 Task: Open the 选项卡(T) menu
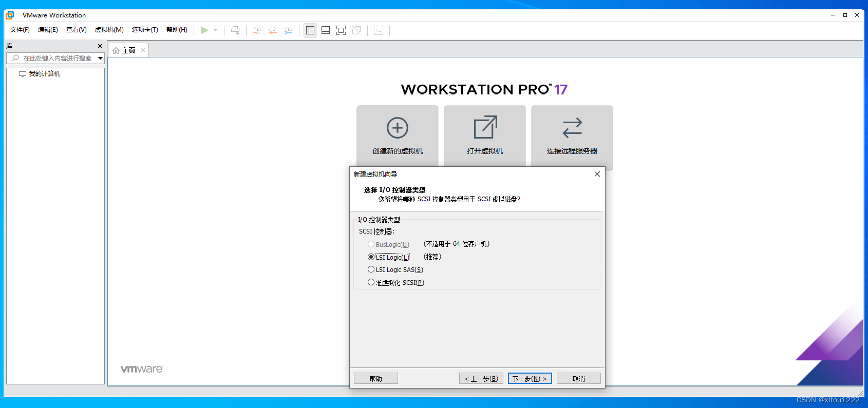tap(145, 30)
